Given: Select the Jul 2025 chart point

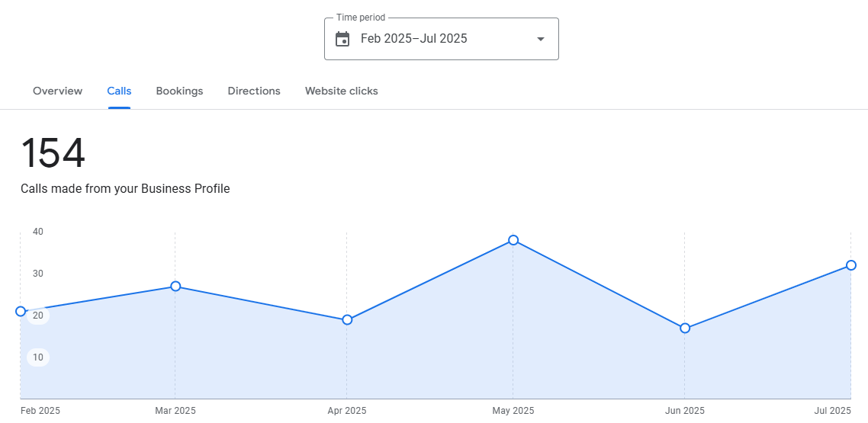Looking at the screenshot, I should click(851, 265).
